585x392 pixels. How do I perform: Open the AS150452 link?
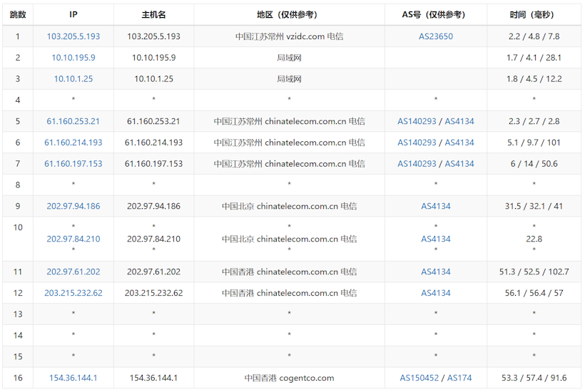click(x=420, y=378)
